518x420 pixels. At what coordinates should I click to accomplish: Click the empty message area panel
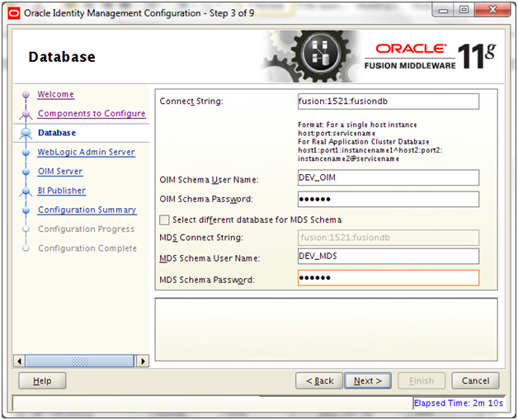326,330
